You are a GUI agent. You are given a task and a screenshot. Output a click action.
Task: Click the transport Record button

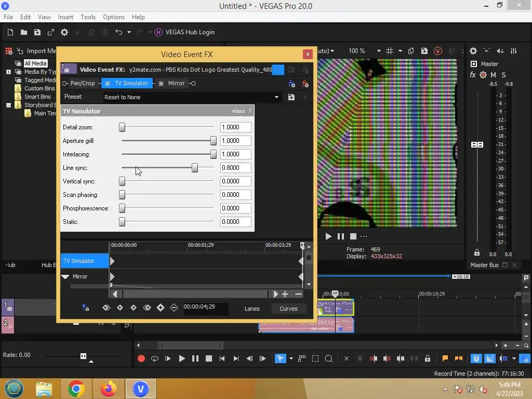click(141, 358)
